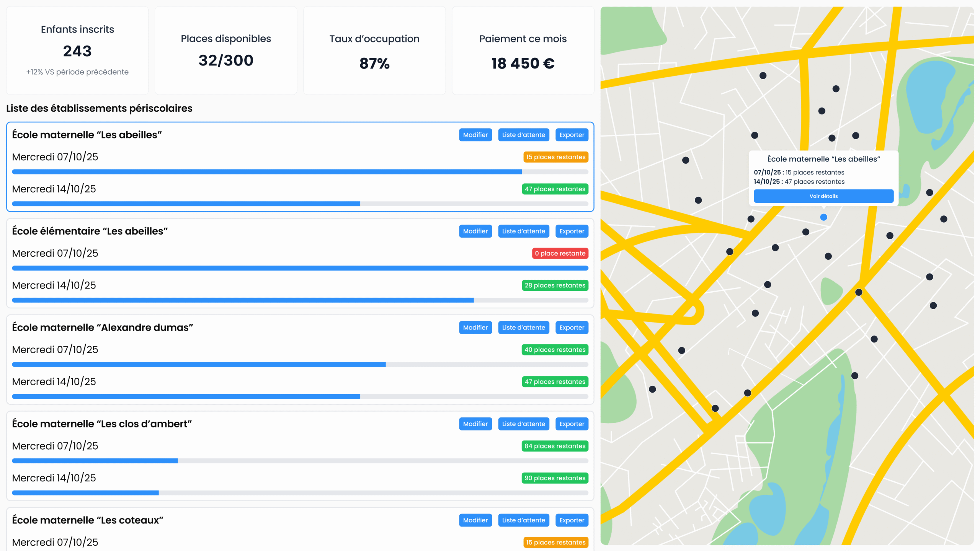Open the Enfants inscrits statistics card
Image resolution: width=980 pixels, height=551 pixels.
(x=77, y=51)
